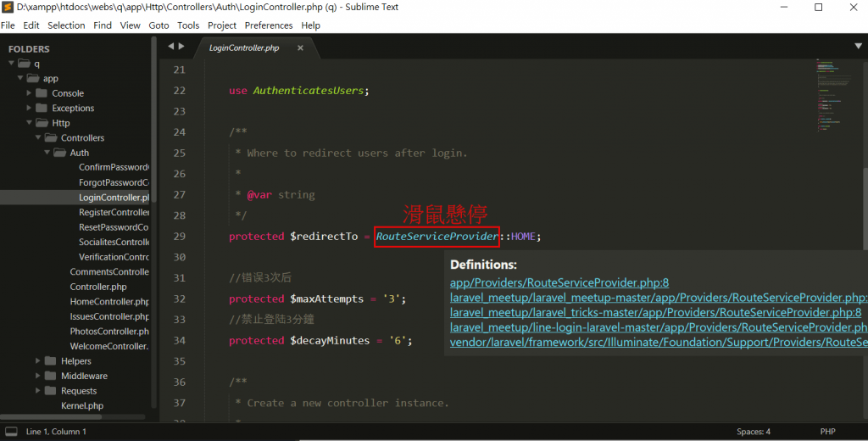
Task: Open IssuesController.php in sidebar
Action: (109, 316)
